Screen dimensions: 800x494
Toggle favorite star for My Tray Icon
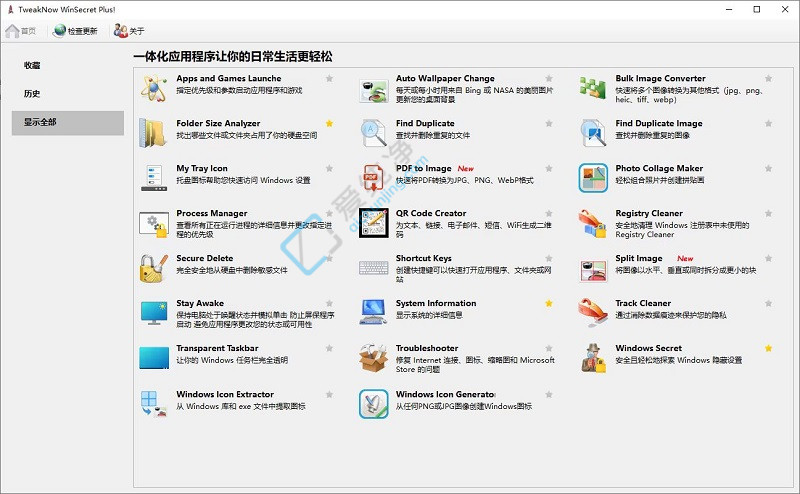pos(330,168)
